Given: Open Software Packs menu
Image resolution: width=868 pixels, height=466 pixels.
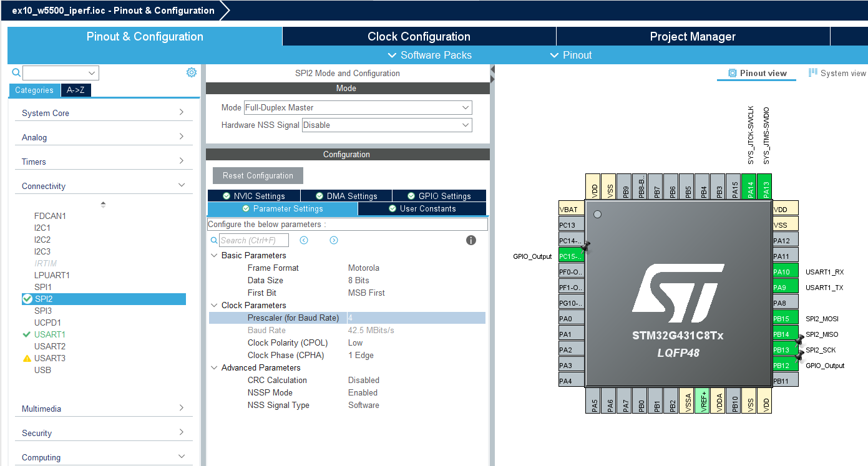Looking at the screenshot, I should pos(430,55).
